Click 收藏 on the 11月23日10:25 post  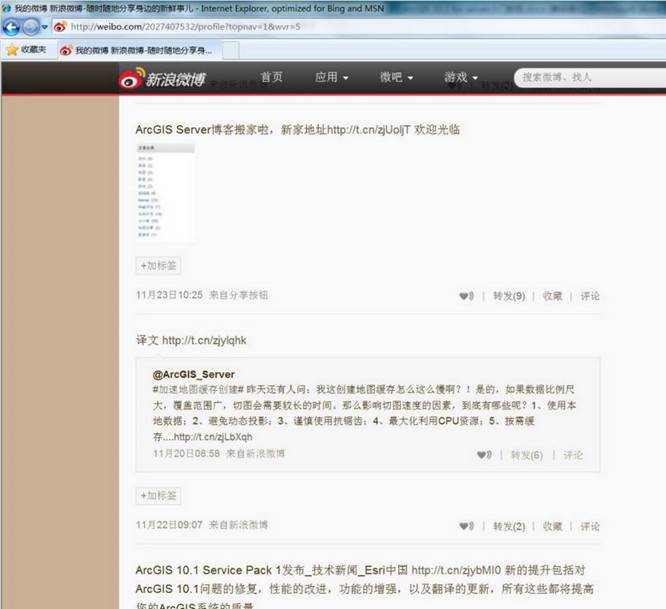[553, 296]
